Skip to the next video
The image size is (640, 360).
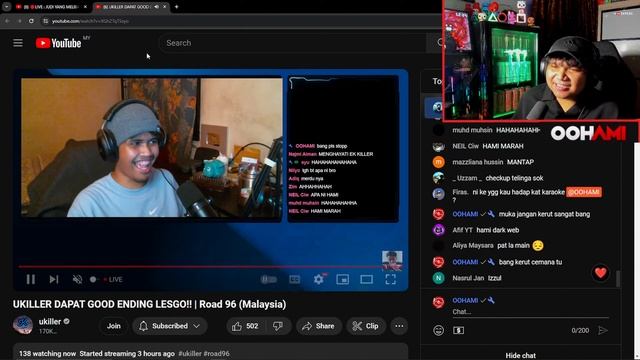coord(54,280)
